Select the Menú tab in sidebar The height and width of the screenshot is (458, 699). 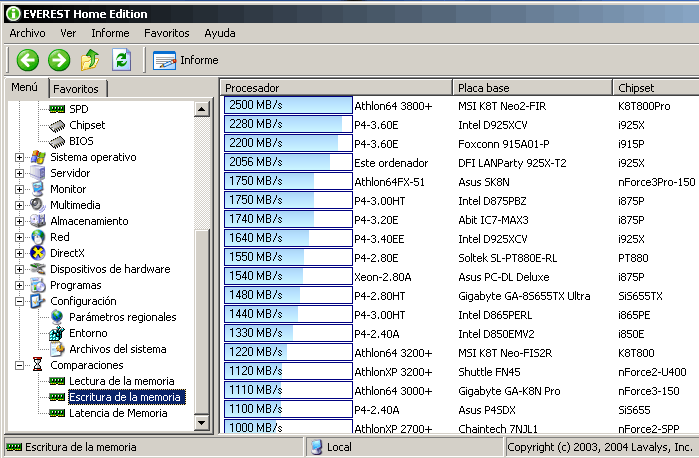coord(25,87)
